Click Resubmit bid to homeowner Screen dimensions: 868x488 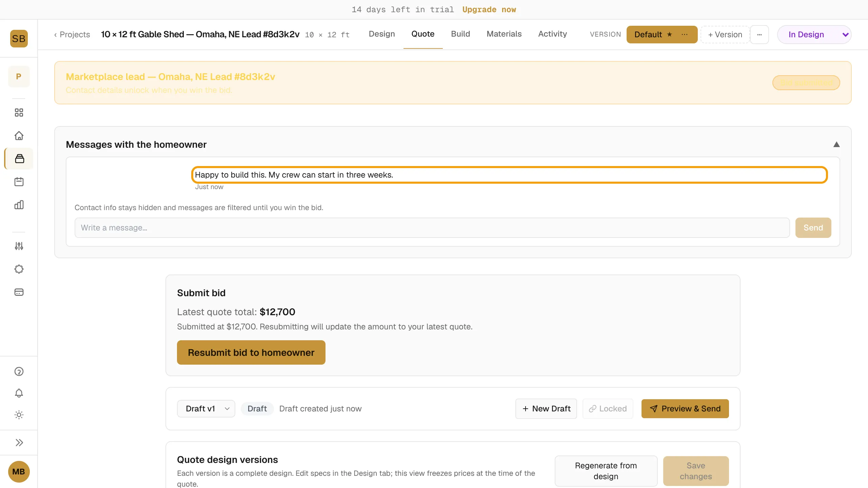pyautogui.click(x=251, y=352)
